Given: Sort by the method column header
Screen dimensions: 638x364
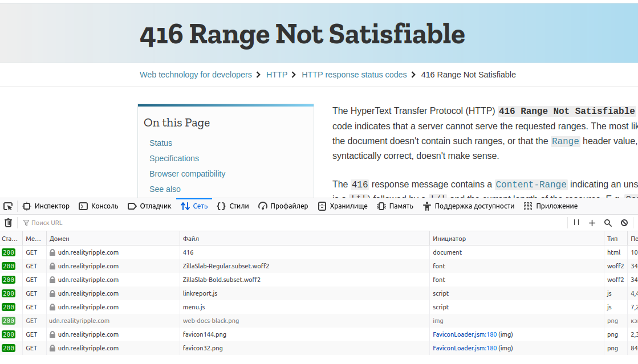Looking at the screenshot, I should (35, 239).
